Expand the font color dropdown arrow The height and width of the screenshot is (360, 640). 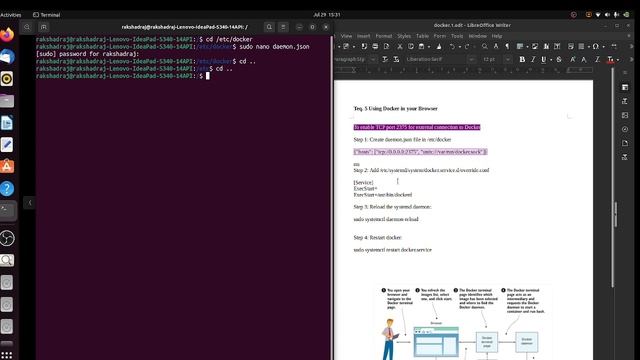(618, 60)
